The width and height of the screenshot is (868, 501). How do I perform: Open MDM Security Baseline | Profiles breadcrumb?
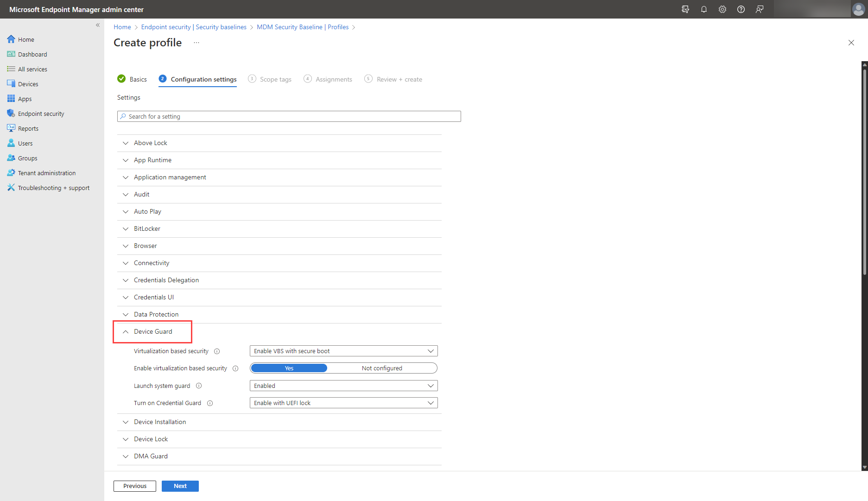point(303,27)
